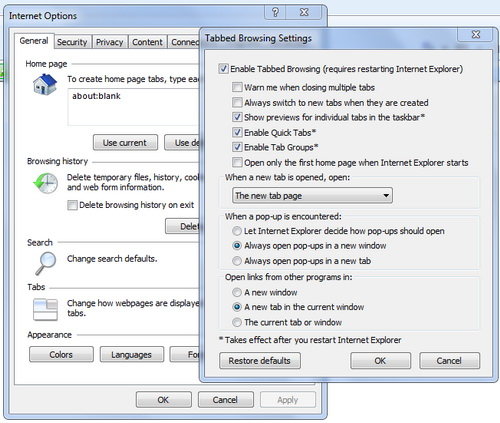The height and width of the screenshot is (423, 500).
Task: Select Always open pop-ups in a new tab
Action: (237, 261)
